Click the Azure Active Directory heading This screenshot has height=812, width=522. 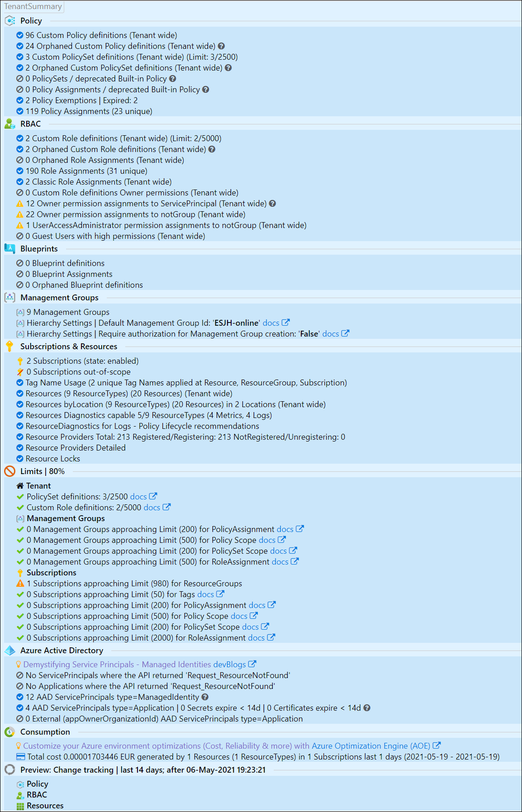[62, 651]
